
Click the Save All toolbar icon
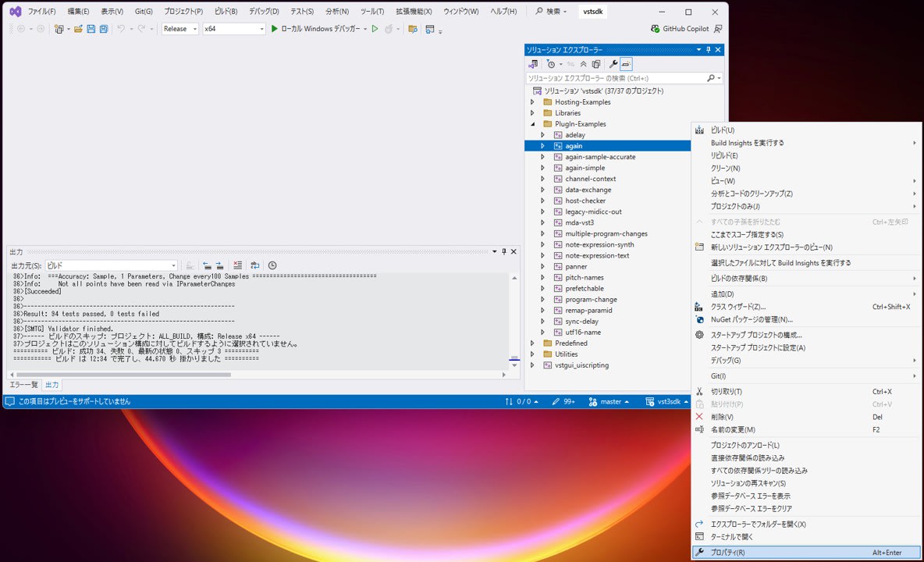(104, 29)
